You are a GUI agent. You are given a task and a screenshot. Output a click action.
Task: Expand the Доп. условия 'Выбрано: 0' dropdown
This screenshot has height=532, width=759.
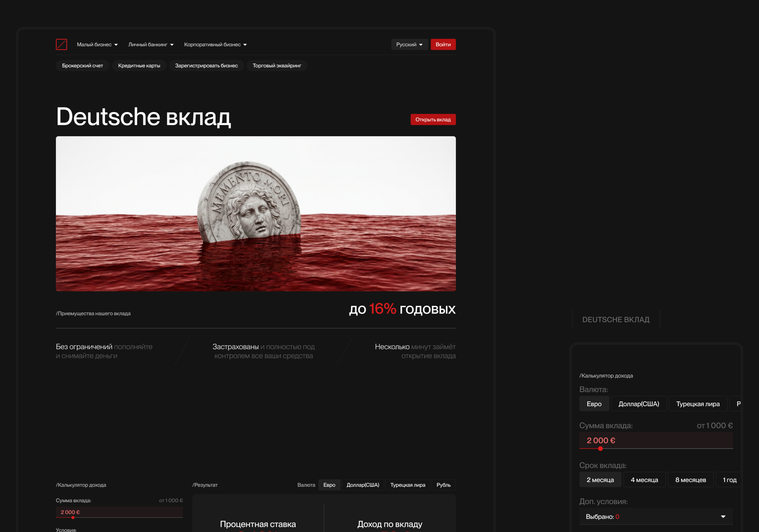pos(656,516)
